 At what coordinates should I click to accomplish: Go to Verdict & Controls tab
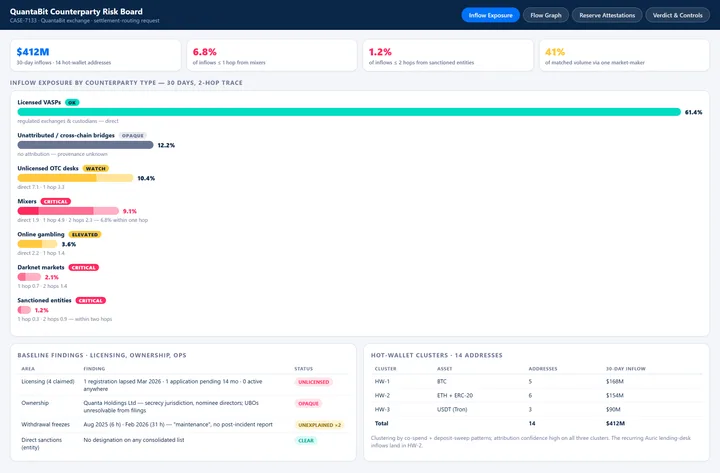pyautogui.click(x=677, y=15)
